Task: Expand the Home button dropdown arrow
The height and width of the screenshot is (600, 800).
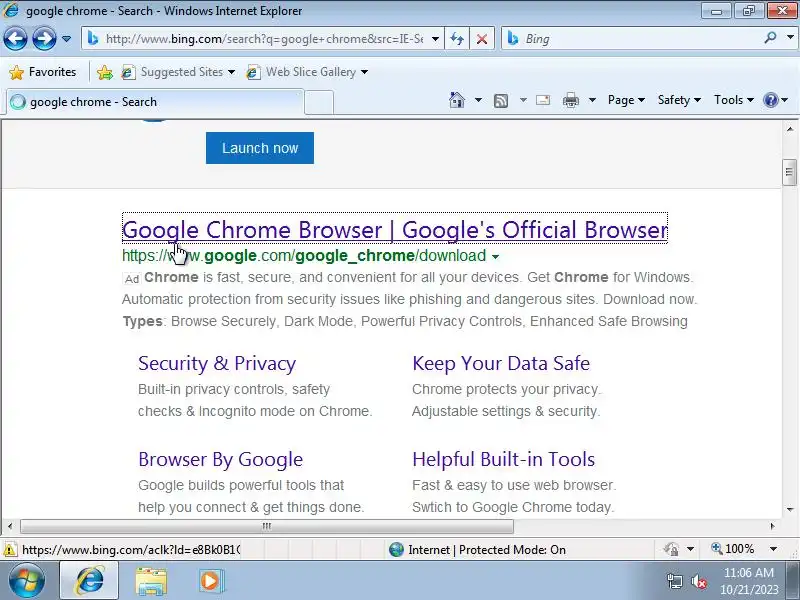Action: (x=478, y=100)
